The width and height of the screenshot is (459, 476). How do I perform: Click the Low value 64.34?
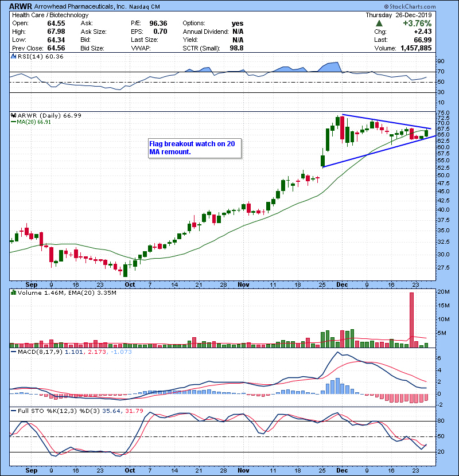[56, 40]
